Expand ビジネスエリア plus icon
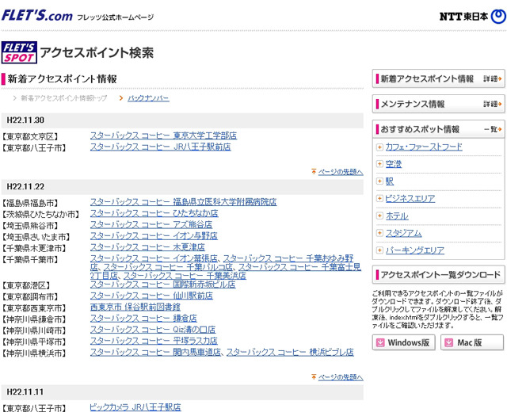 click(x=379, y=198)
